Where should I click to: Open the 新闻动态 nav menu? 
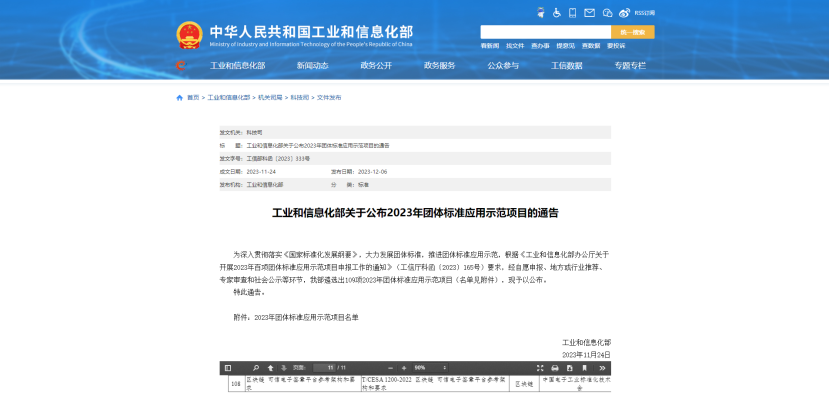click(x=312, y=66)
